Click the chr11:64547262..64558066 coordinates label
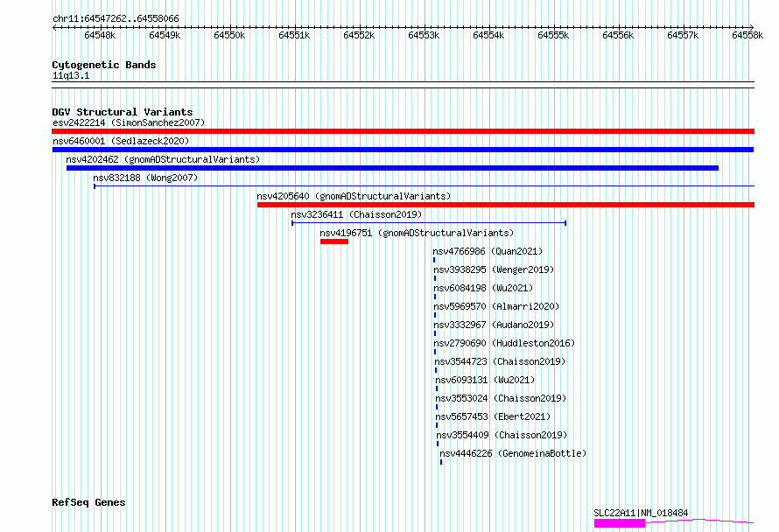Viewport: 779px width, 532px height. 116,18
